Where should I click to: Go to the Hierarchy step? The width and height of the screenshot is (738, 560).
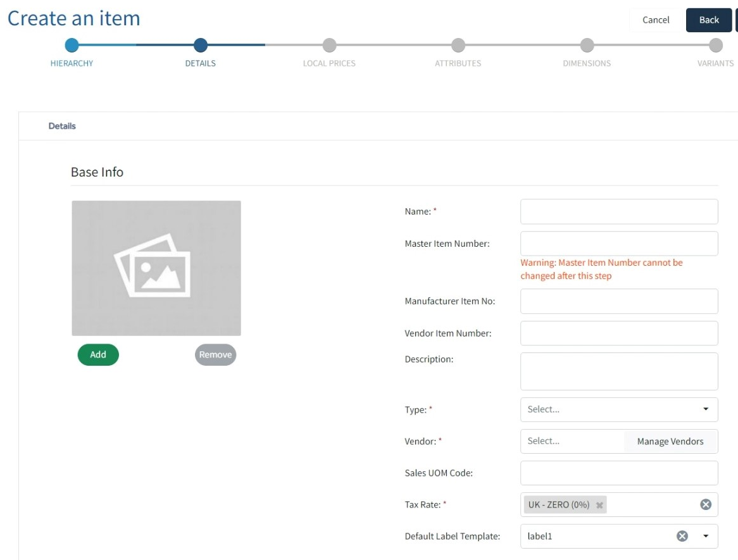click(x=72, y=45)
